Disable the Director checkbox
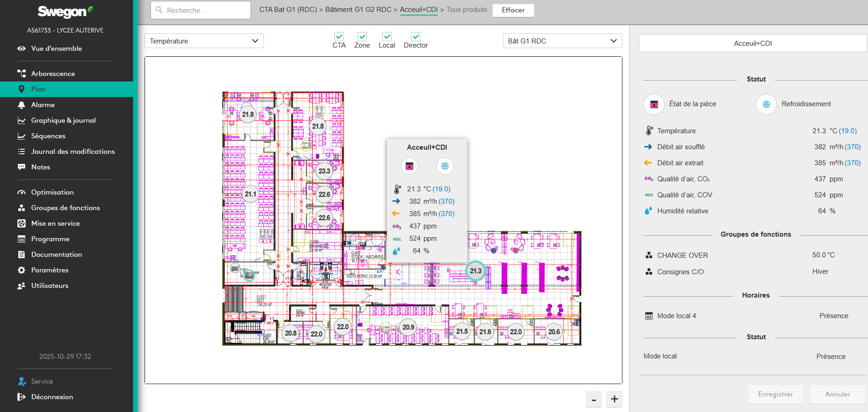 click(416, 37)
